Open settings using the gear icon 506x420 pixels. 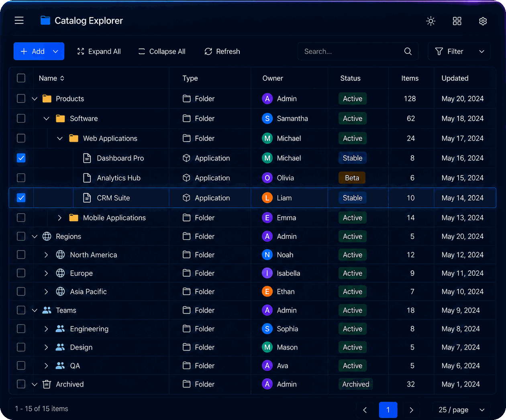click(x=483, y=21)
